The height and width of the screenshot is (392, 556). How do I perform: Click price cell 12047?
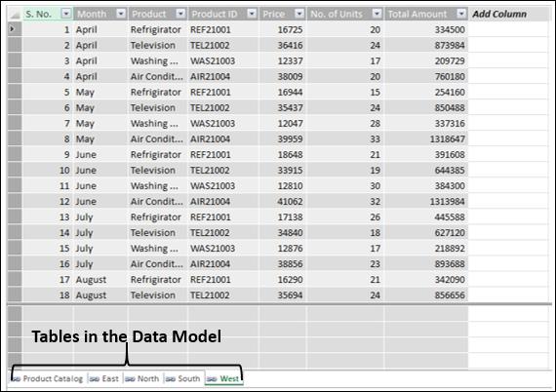click(x=283, y=123)
